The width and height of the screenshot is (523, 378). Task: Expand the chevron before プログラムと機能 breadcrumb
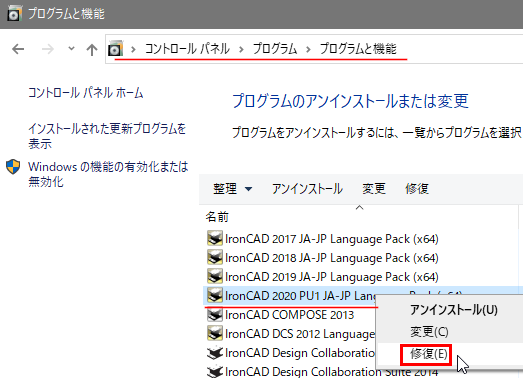coord(308,49)
